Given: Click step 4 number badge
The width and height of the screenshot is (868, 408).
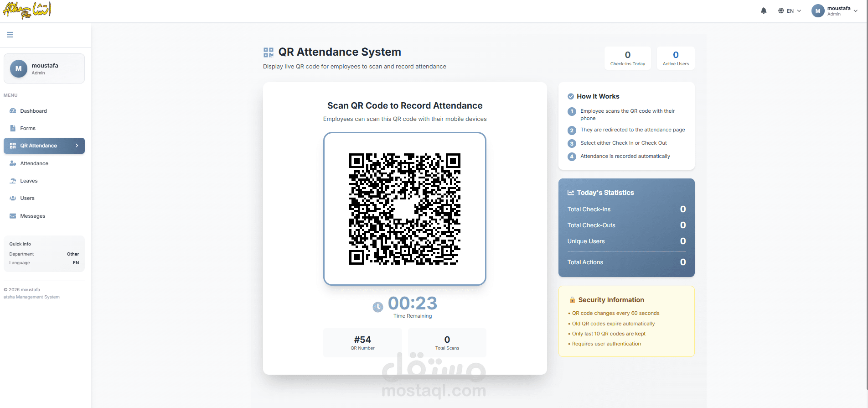Looking at the screenshot, I should pyautogui.click(x=572, y=157).
